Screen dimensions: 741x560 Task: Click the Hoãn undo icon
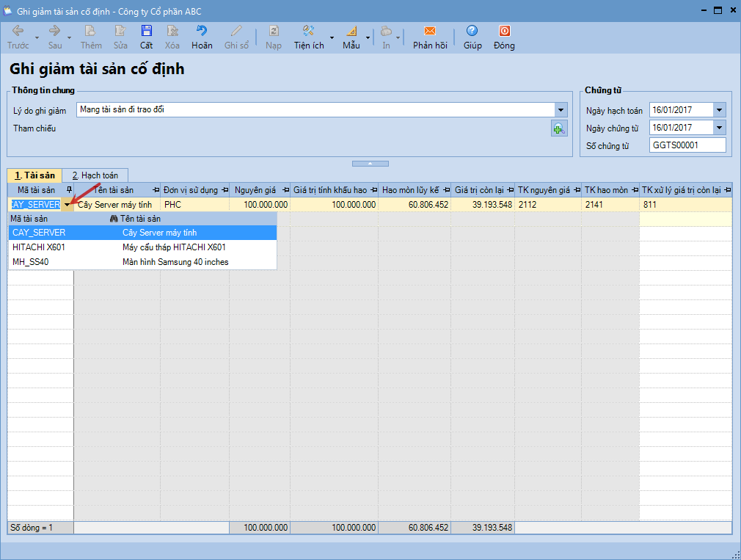coord(202,32)
